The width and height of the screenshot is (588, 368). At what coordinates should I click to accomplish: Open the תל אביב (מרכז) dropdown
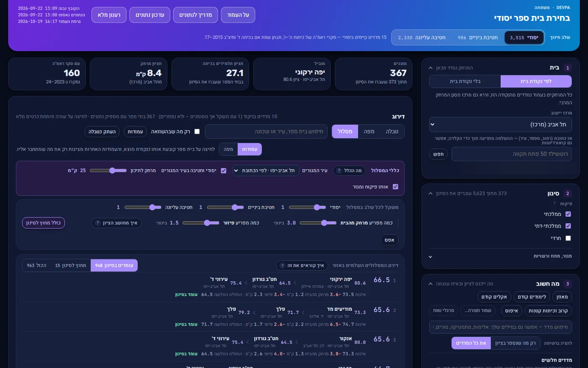(500, 124)
